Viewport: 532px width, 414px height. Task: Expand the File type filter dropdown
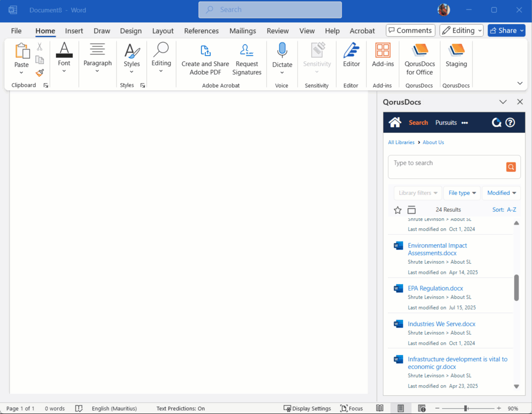coord(462,193)
